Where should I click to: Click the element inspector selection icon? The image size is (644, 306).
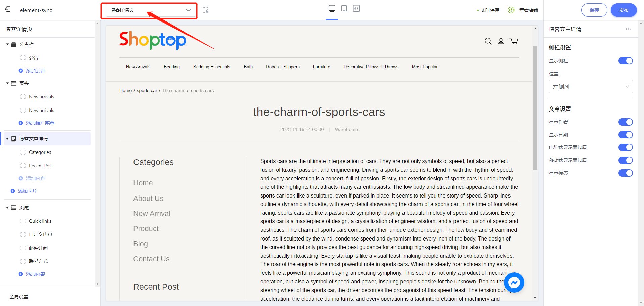coord(206,10)
